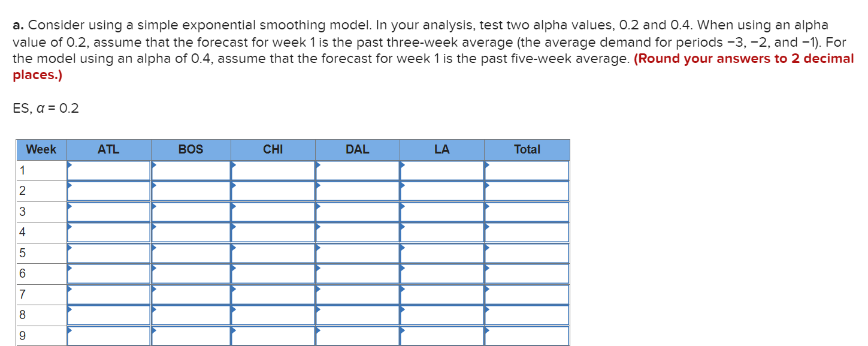Click the ATL column header
This screenshot has width=868, height=346.
pyautogui.click(x=108, y=150)
